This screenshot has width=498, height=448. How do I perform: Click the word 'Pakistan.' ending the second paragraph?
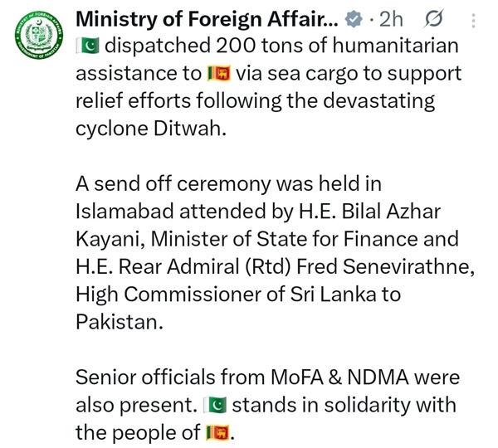point(120,322)
